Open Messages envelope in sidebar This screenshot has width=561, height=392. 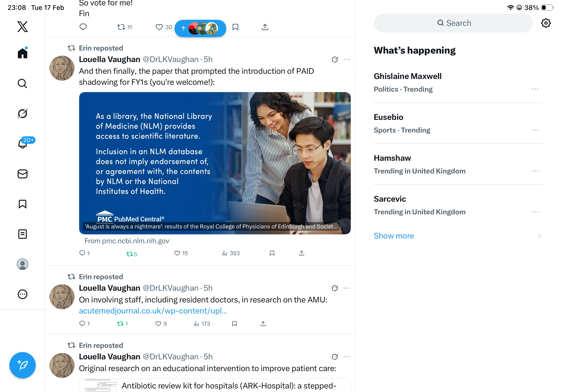point(23,174)
